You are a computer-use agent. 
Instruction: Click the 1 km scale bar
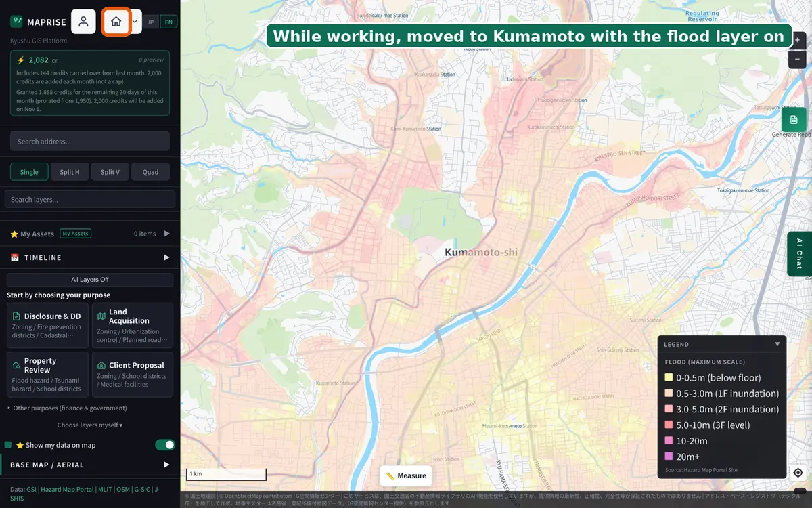[x=226, y=474]
